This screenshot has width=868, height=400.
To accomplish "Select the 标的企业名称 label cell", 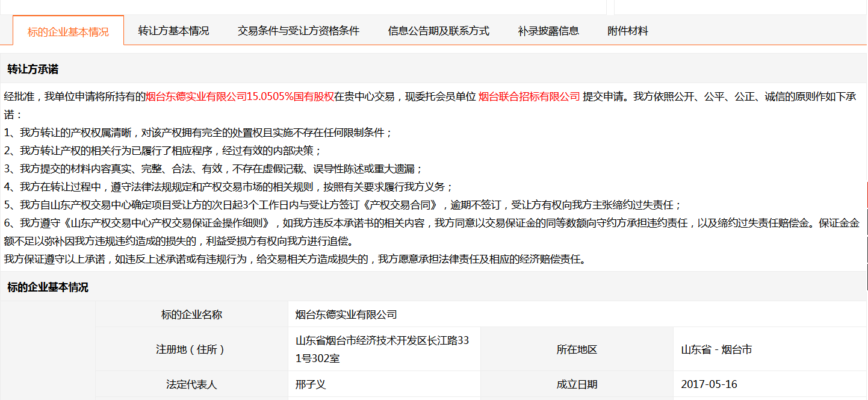I will (191, 314).
